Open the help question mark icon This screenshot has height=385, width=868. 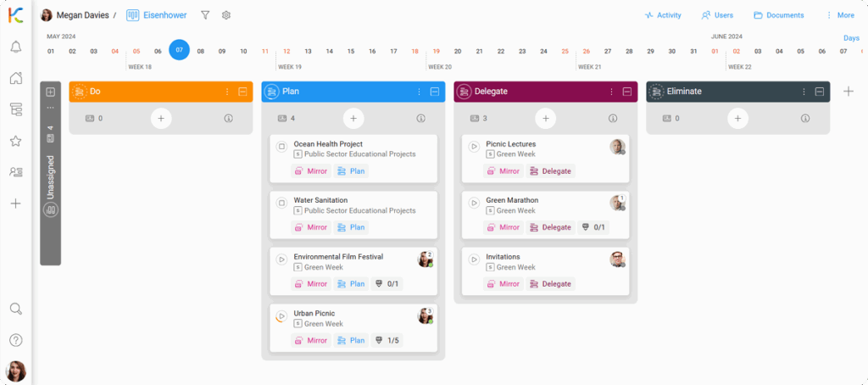(x=15, y=340)
